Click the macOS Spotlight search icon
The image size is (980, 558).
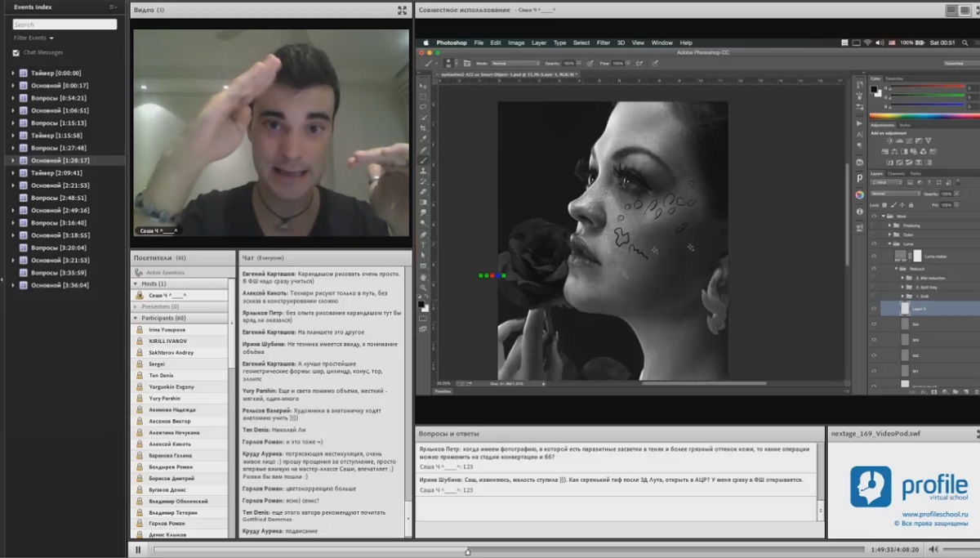tap(964, 42)
